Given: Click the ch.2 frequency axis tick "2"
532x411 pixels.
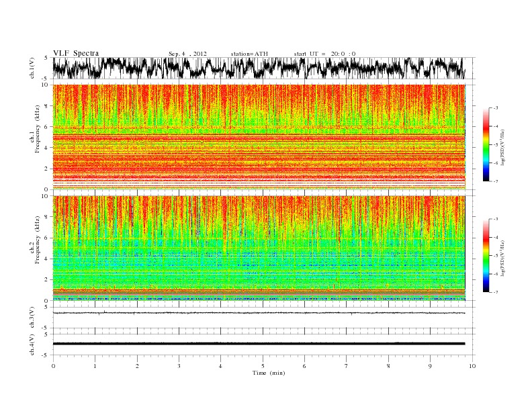Looking at the screenshot, I should (47, 280).
